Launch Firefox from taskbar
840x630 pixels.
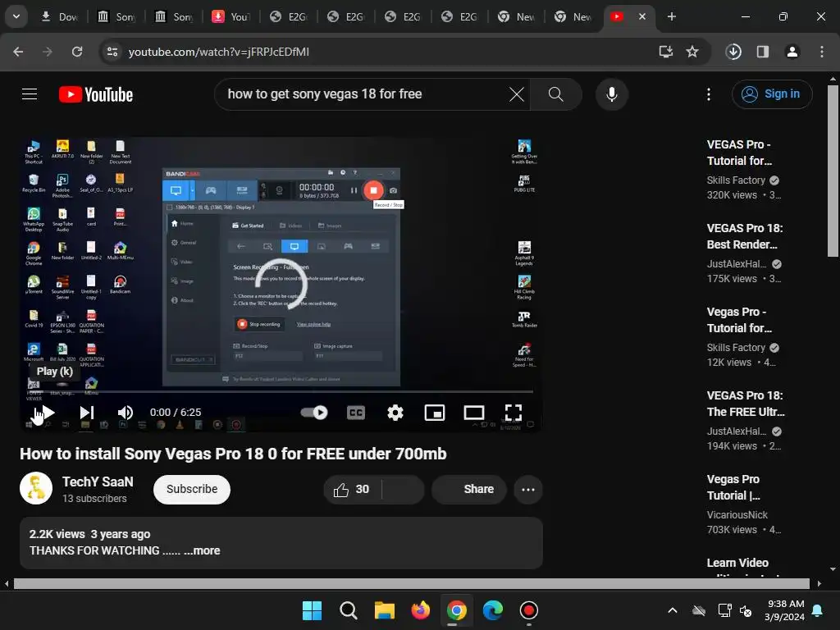click(x=421, y=610)
